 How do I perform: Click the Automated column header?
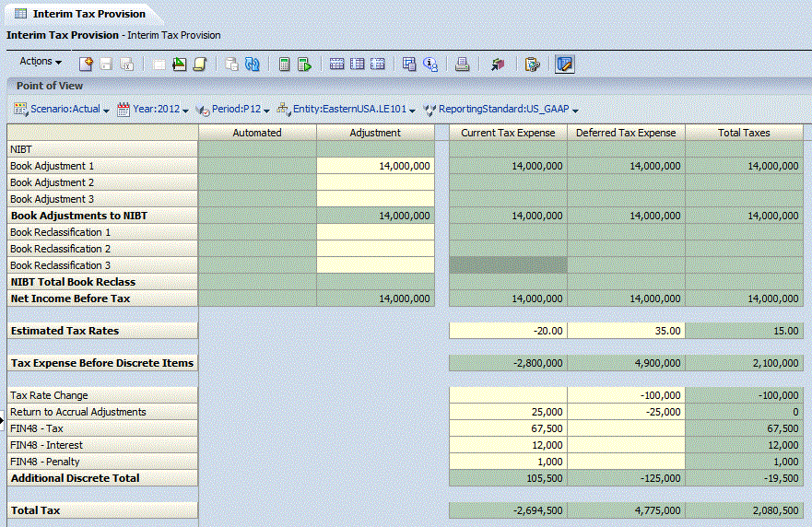pyautogui.click(x=257, y=133)
